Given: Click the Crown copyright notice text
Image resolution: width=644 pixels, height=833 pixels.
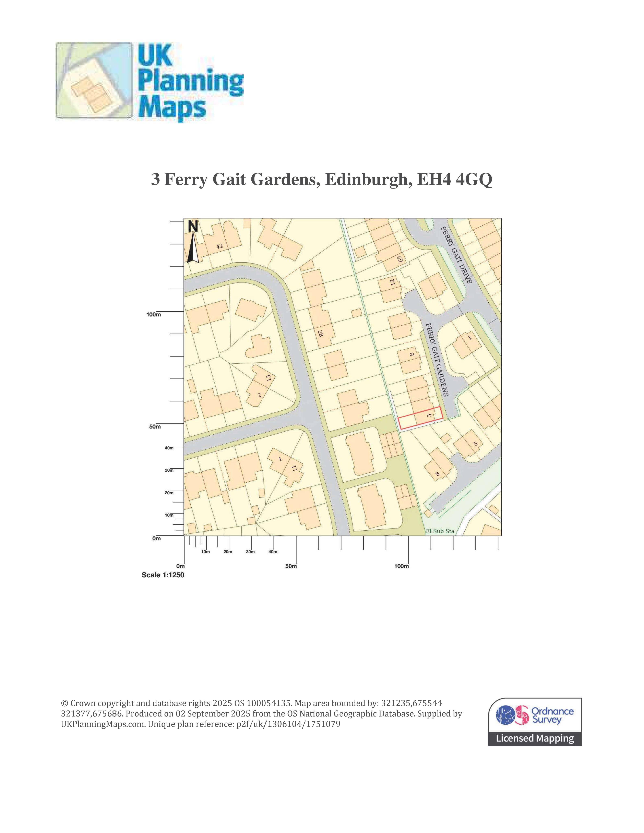Looking at the screenshot, I should coord(261,713).
